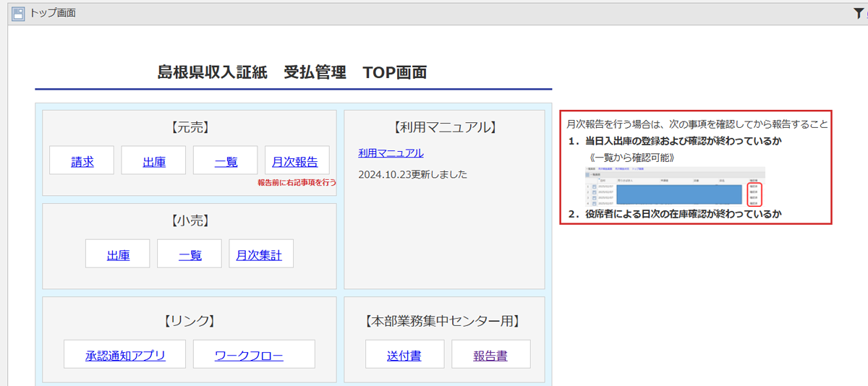The width and height of the screenshot is (868, 386).
Task: Click the 役席者による日次の在庫確認 line
Action: coord(675,214)
